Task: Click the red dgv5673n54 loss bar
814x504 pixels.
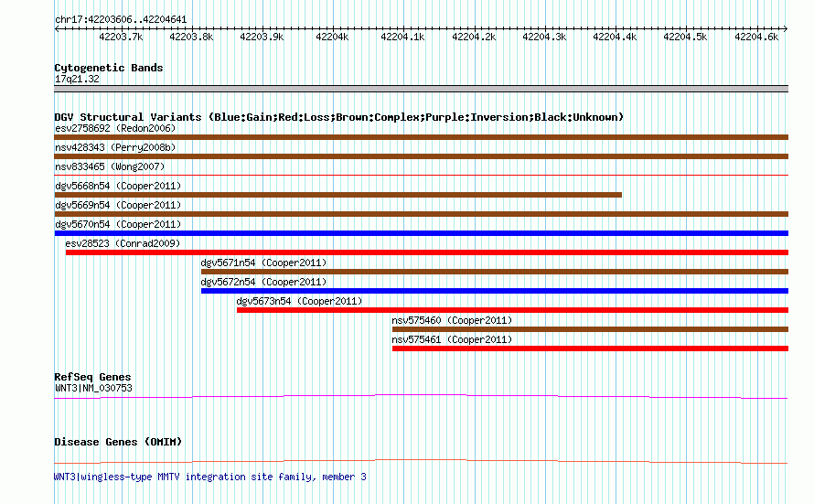Action: (512, 310)
